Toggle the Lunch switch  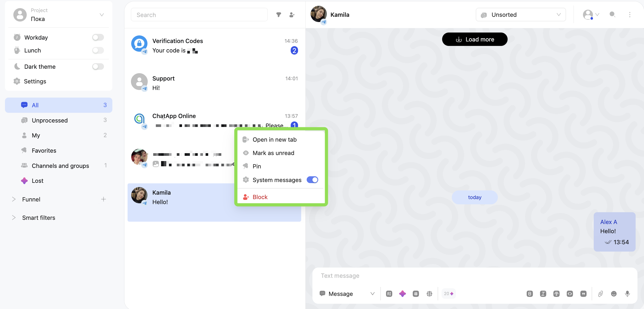[98, 50]
